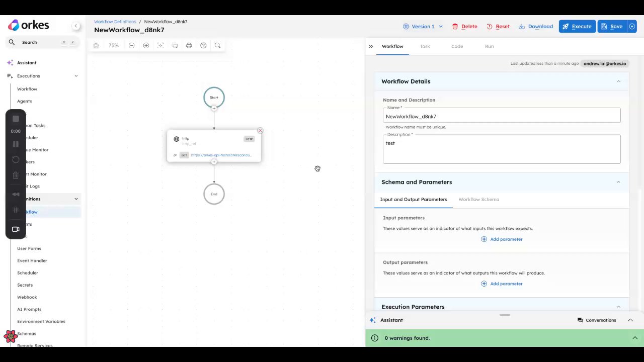Click the canvas search magnifier icon
Image resolution: width=644 pixels, height=362 pixels.
point(217,45)
